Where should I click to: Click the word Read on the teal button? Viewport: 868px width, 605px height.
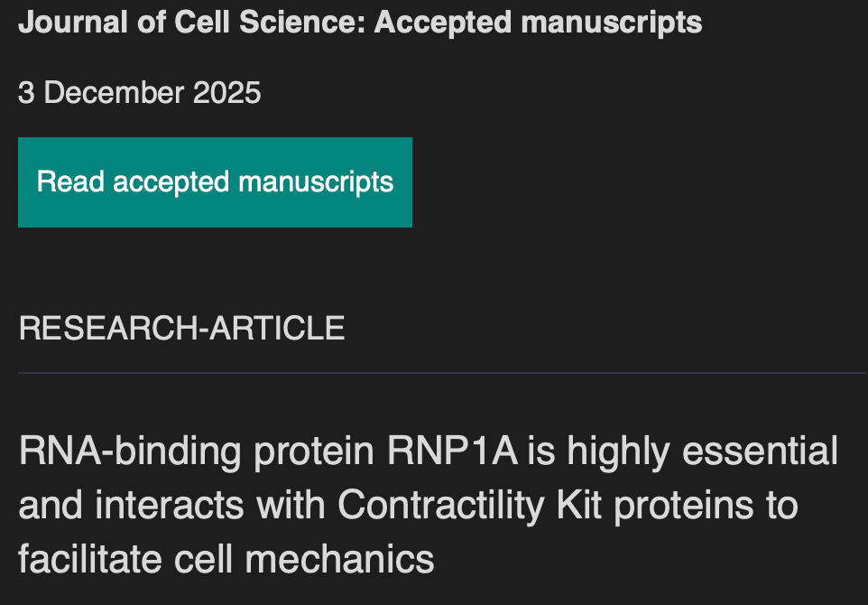tap(70, 182)
